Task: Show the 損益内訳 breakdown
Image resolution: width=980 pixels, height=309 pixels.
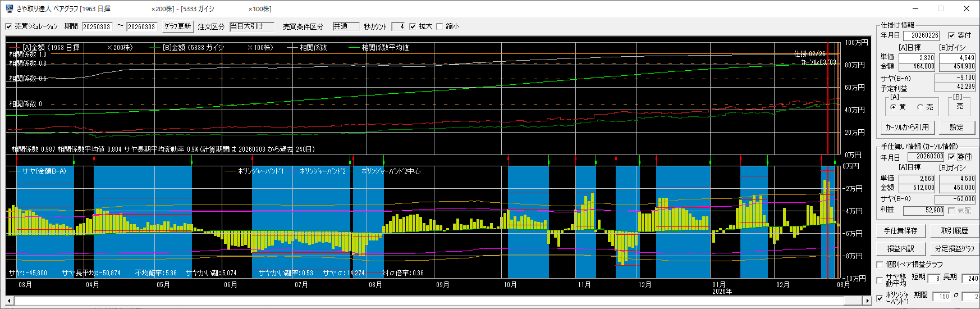Action: 900,248
